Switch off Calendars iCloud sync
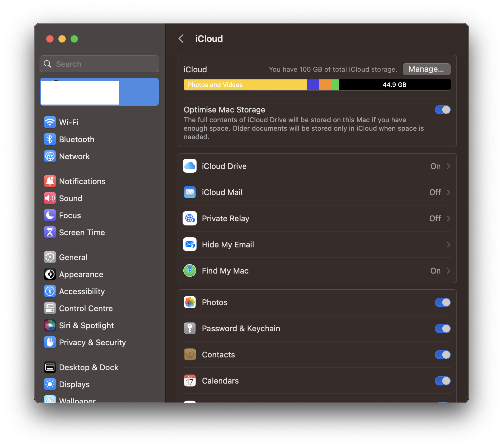 442,381
